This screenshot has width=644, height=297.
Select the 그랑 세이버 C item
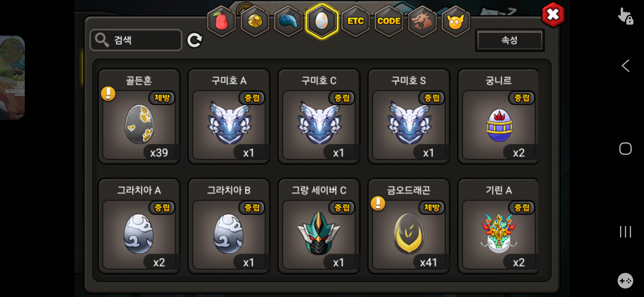319,226
